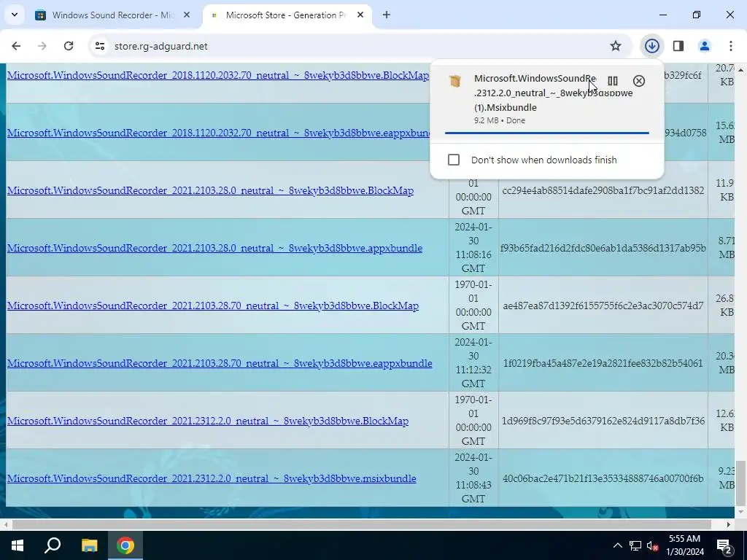
Task: Click the scroll down arrow
Action: coord(741,513)
